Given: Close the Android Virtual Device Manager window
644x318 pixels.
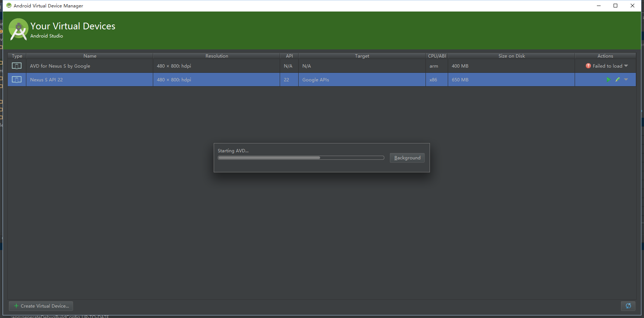Looking at the screenshot, I should (x=632, y=6).
